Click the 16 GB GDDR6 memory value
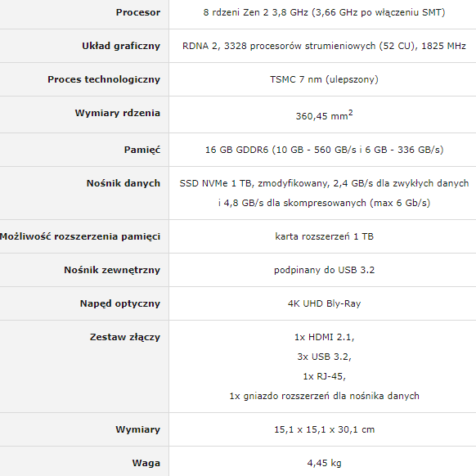476x476 pixels. tap(324, 150)
